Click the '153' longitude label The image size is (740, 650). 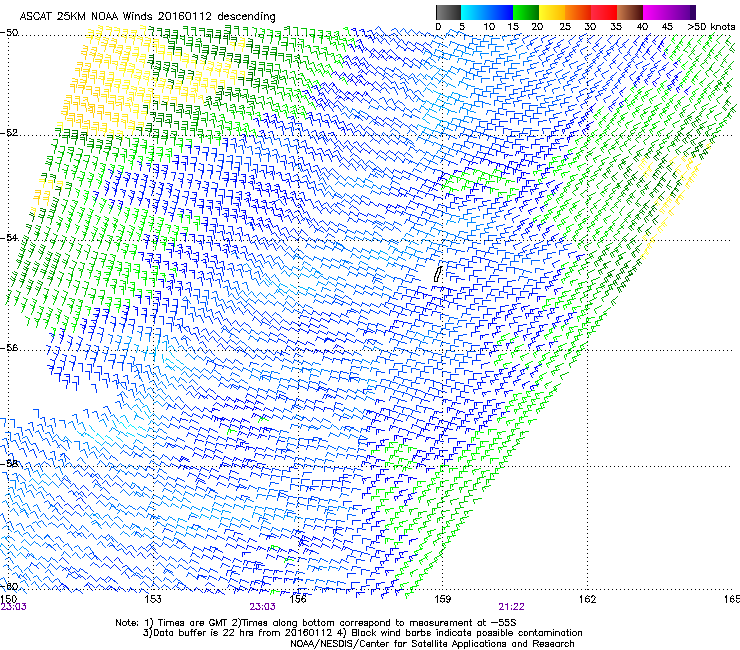coord(153,599)
